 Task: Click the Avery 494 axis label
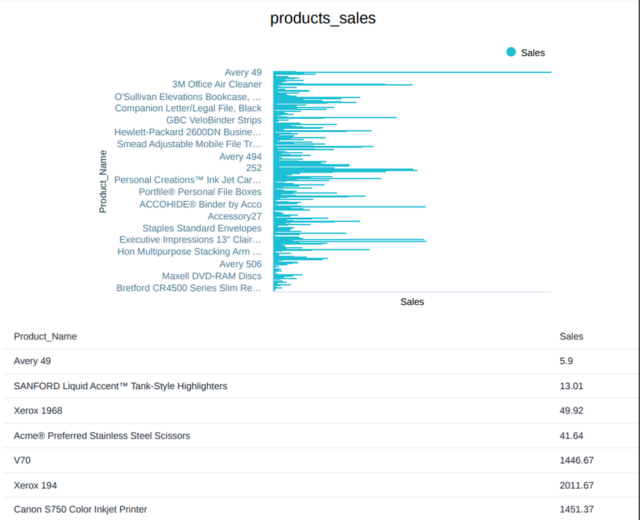point(240,157)
